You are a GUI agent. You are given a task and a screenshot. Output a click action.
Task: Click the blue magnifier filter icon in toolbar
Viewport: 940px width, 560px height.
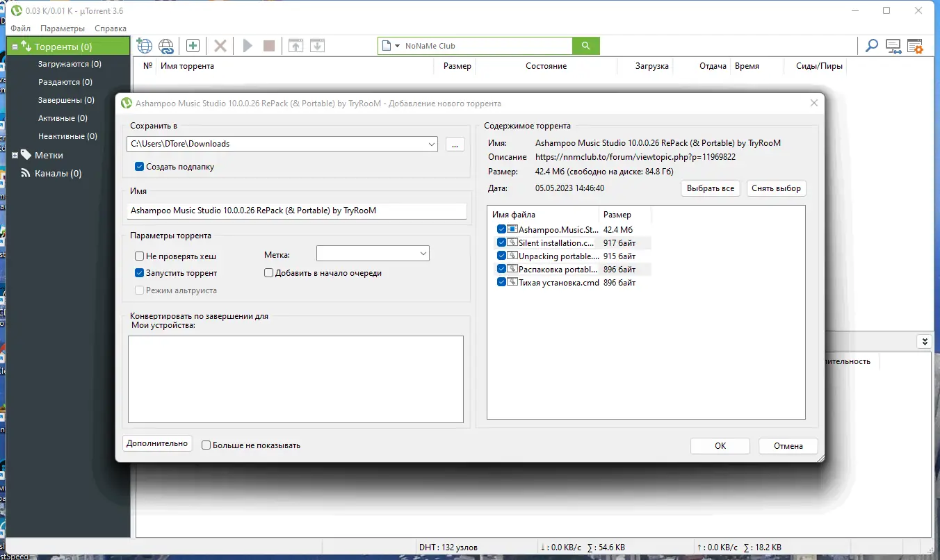(871, 47)
